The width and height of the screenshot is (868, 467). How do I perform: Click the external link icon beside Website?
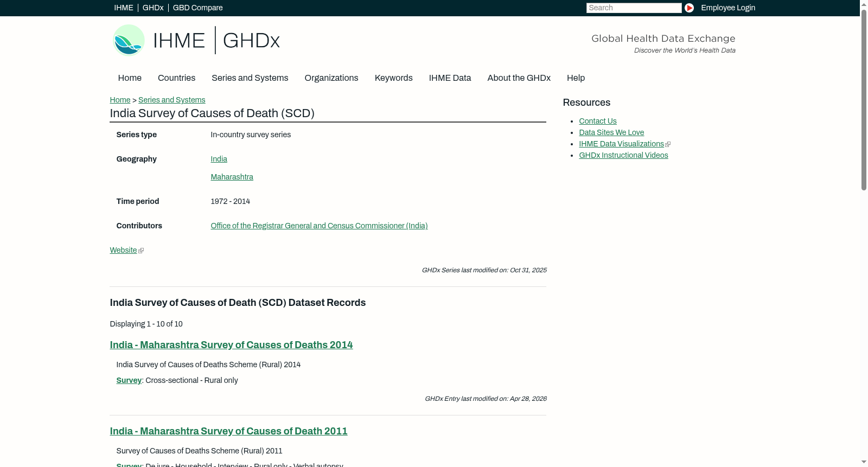point(141,251)
